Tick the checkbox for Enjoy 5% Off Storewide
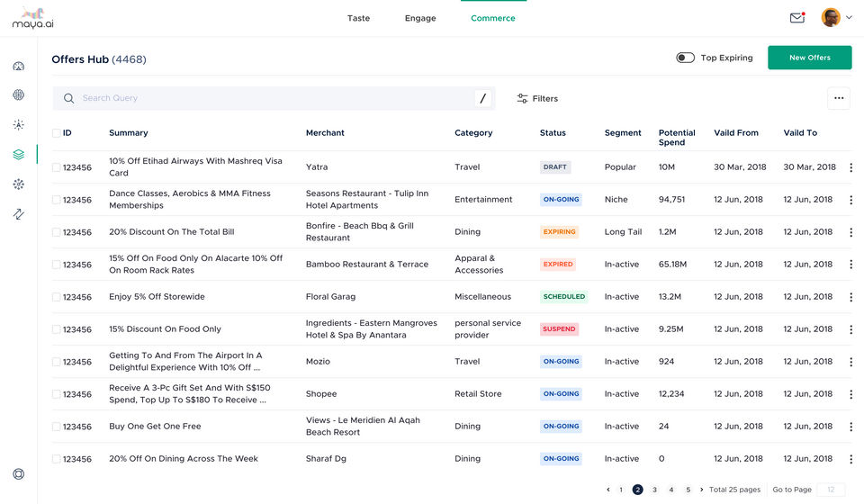864x504 pixels. pos(56,297)
